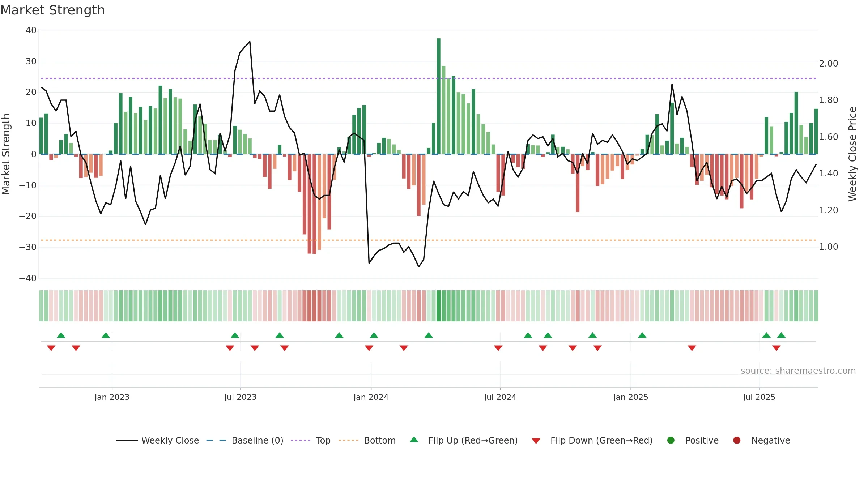Image resolution: width=868 pixels, height=488 pixels.
Task: Click the red Negative circle legend icon
Action: [x=737, y=440]
